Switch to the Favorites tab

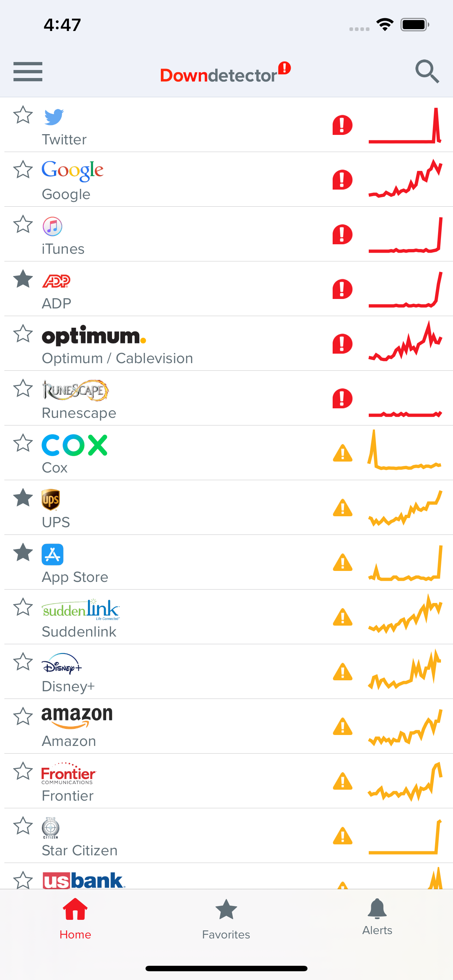click(226, 918)
